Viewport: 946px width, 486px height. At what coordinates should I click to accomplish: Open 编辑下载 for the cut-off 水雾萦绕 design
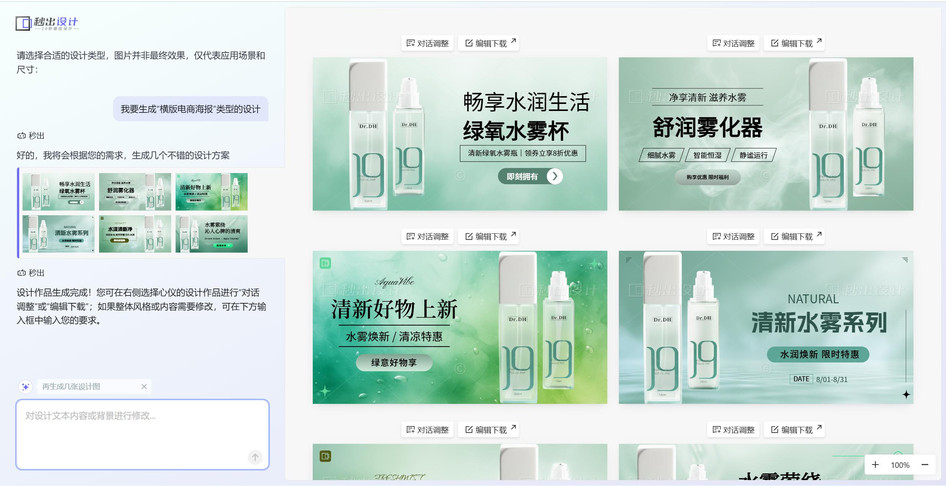click(x=795, y=430)
